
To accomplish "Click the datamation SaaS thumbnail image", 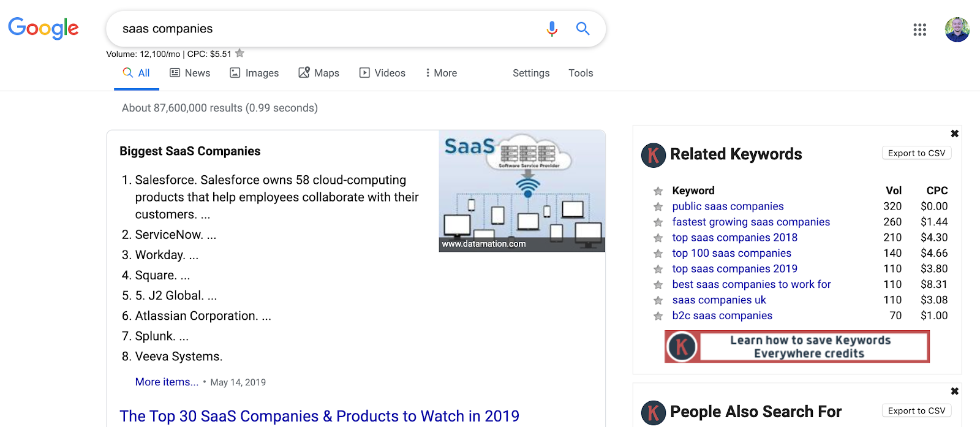I will 522,191.
